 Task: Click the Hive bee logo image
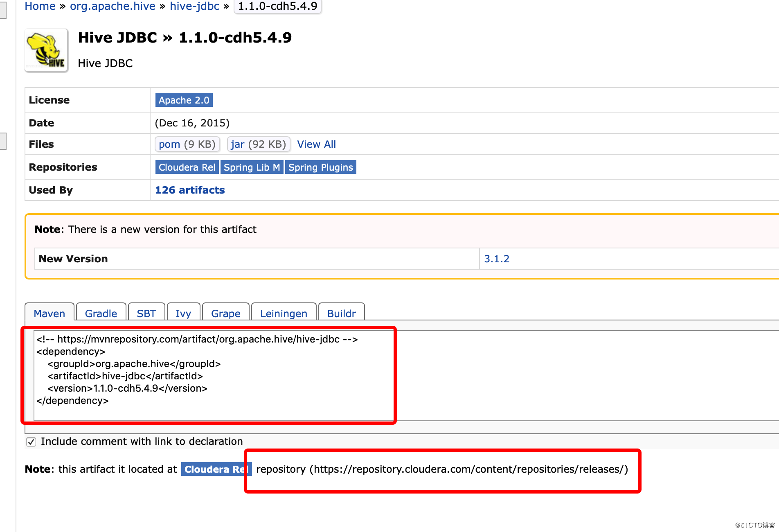46,50
